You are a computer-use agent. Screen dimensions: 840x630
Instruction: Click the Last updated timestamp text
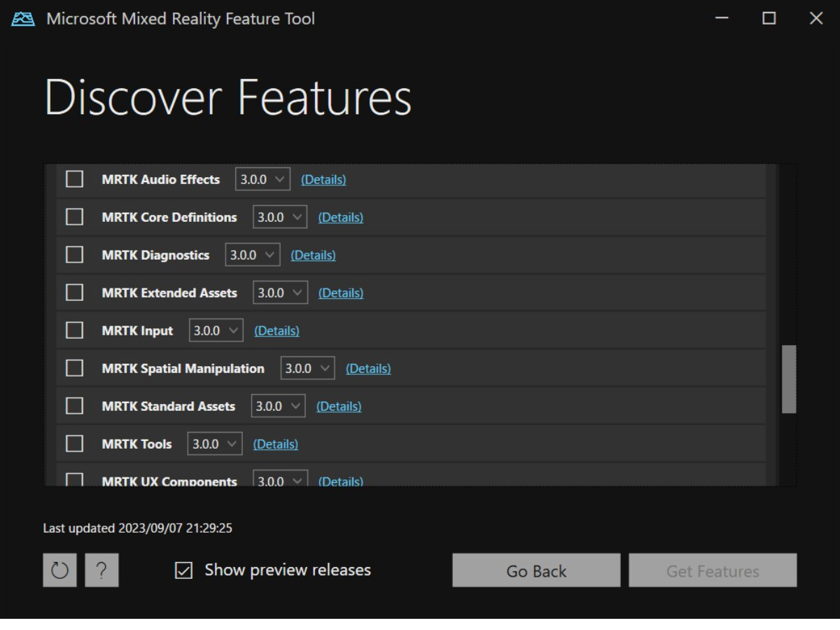(138, 528)
